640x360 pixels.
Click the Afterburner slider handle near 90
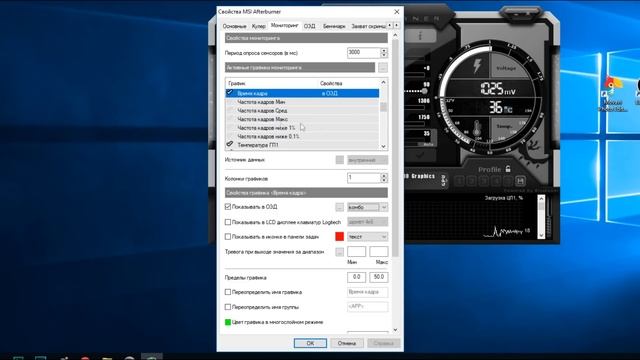click(x=424, y=91)
